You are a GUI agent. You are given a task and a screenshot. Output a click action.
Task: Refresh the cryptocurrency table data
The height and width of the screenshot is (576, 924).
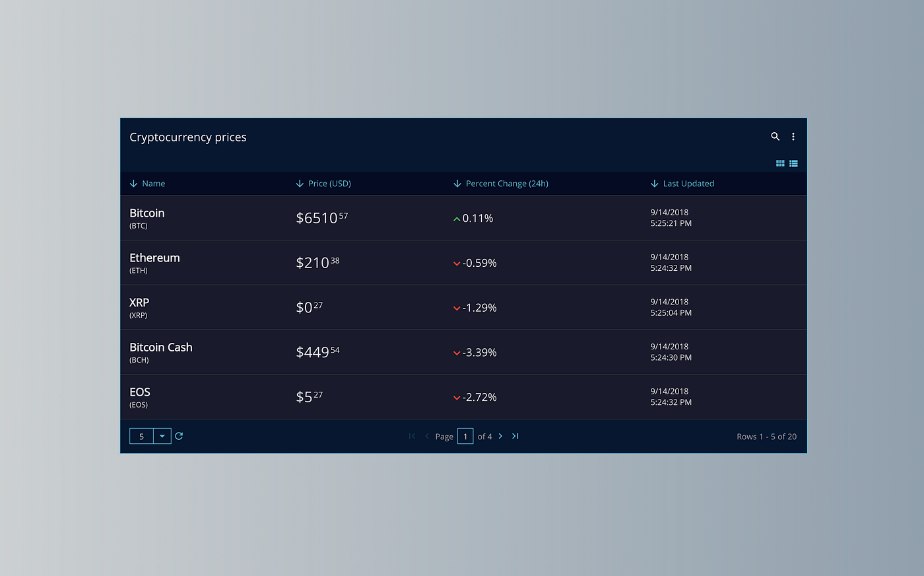pos(178,436)
